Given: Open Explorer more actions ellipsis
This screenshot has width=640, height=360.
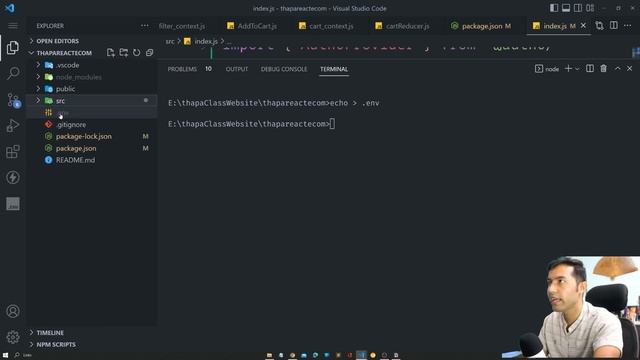Looking at the screenshot, I should click(144, 26).
